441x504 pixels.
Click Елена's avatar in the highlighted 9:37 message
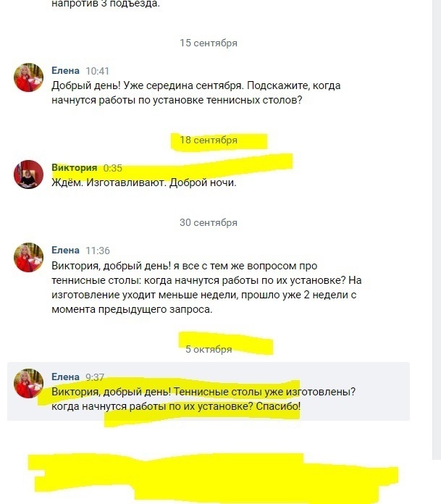click(28, 384)
